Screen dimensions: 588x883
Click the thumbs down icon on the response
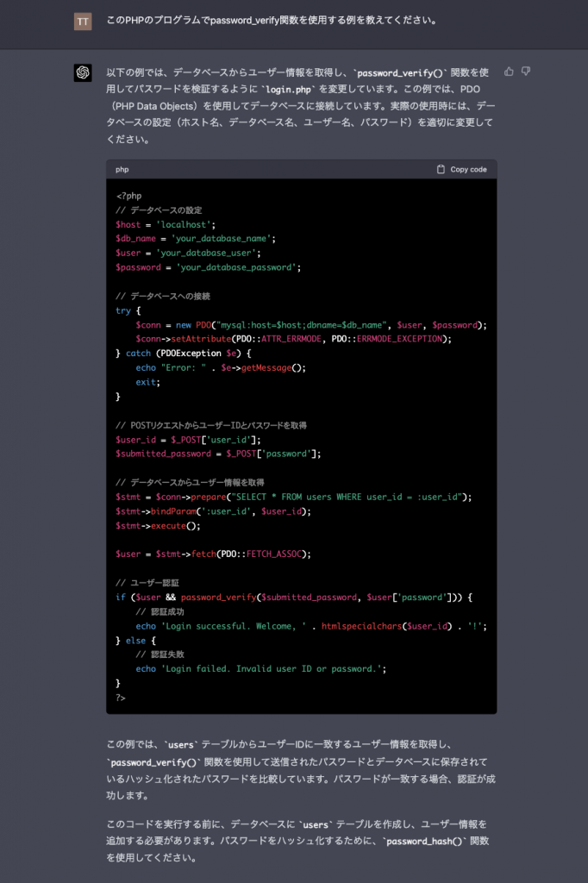tap(525, 72)
